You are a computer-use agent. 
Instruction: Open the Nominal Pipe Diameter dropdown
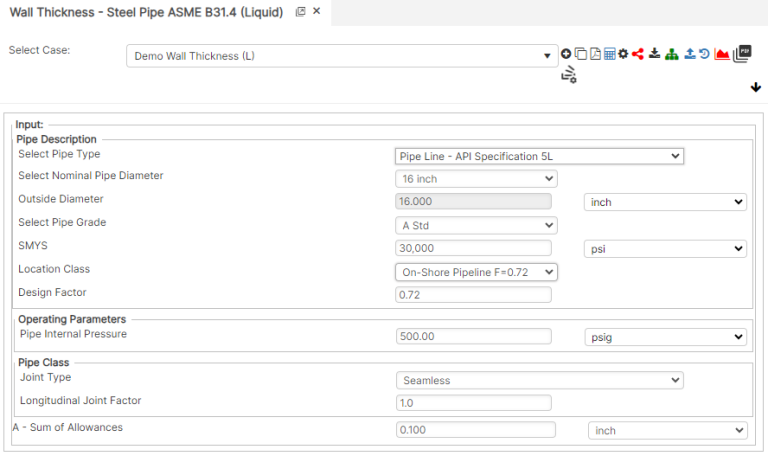tap(476, 179)
